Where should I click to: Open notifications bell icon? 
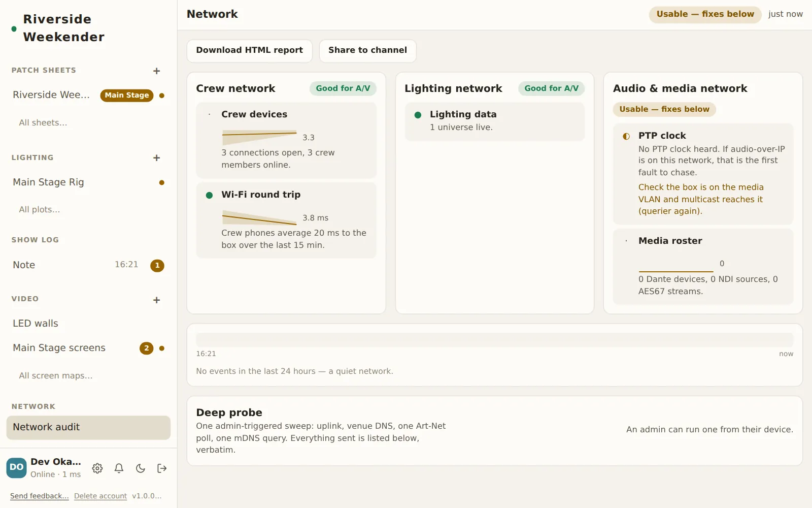[x=119, y=468]
